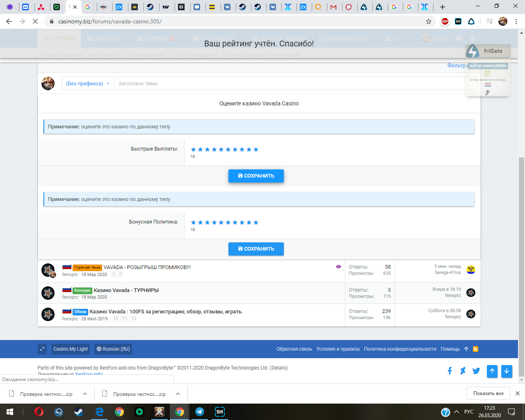
Task: Toggle the friGate proxy power switch in popup
Action: pos(487,73)
